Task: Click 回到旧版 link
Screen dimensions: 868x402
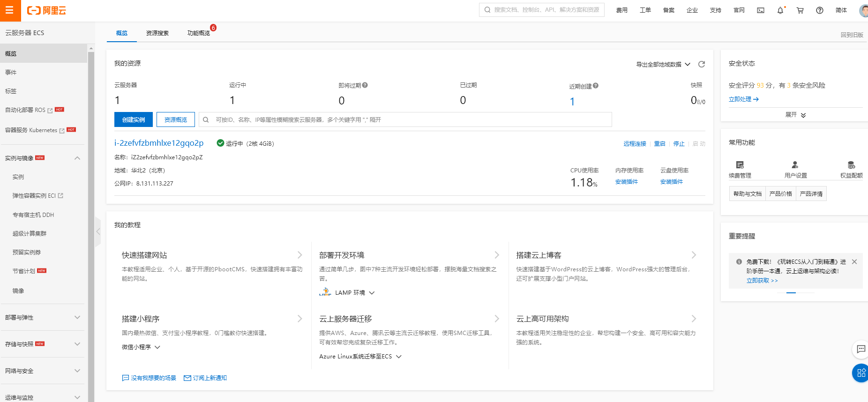Action: pos(852,35)
